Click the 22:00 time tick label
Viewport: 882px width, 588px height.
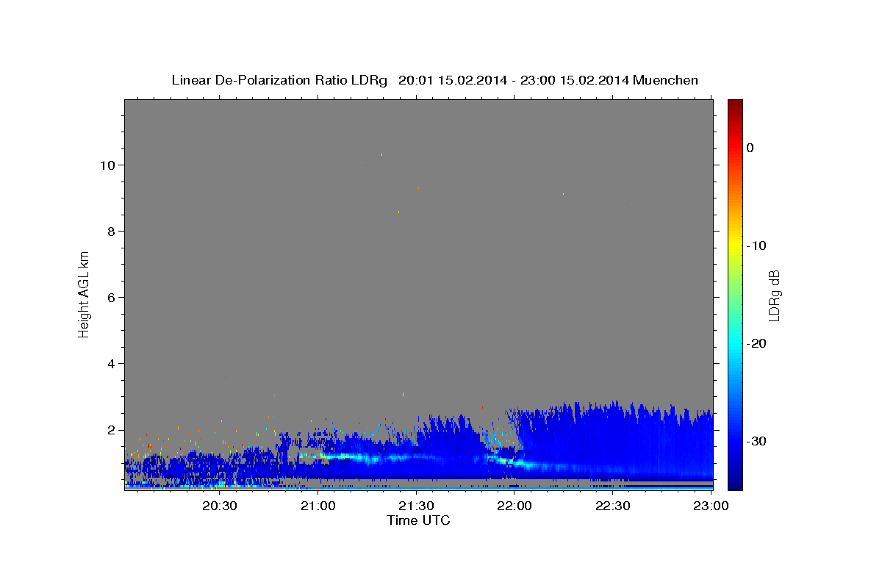click(514, 506)
